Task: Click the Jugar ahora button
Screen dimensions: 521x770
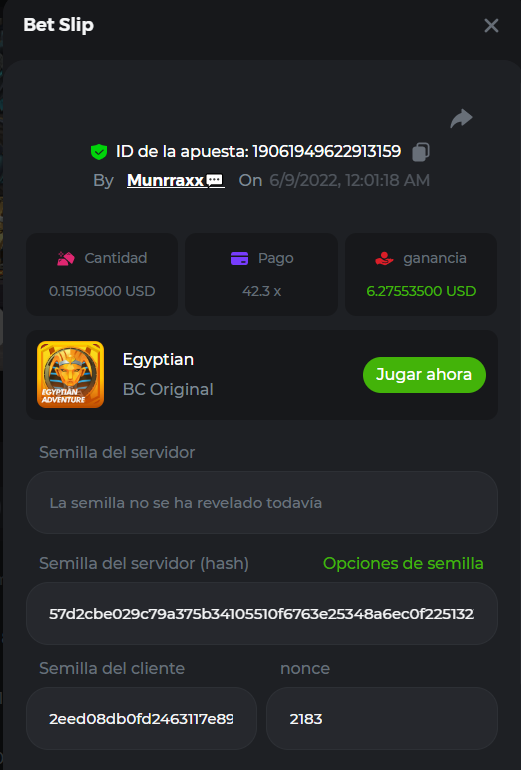Action: (424, 375)
